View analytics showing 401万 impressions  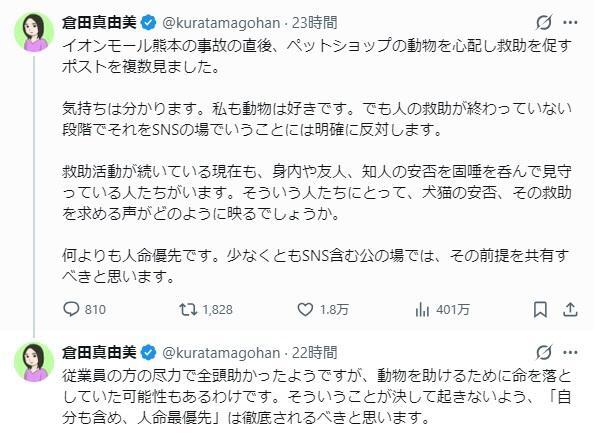[442, 309]
